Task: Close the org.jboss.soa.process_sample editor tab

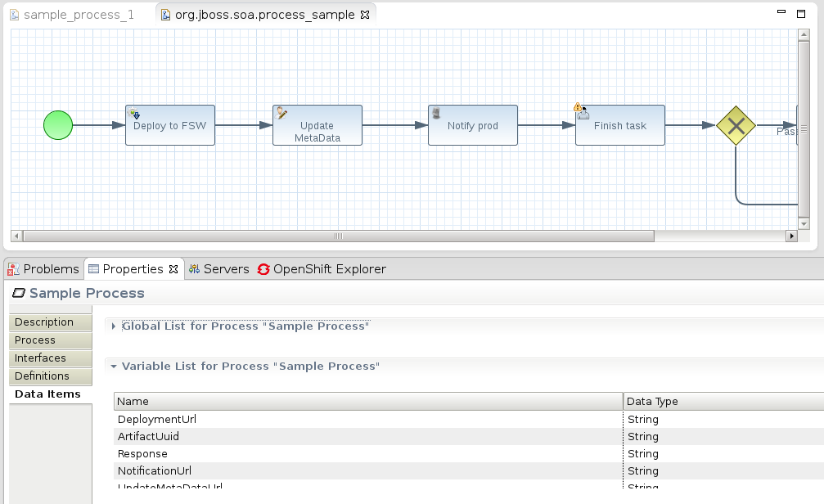Action: [x=365, y=15]
